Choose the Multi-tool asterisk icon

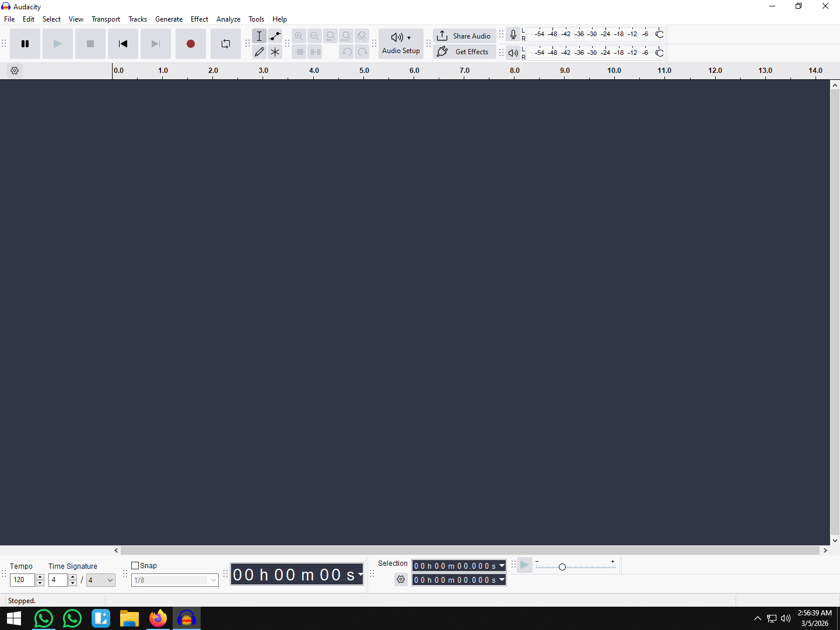275,52
